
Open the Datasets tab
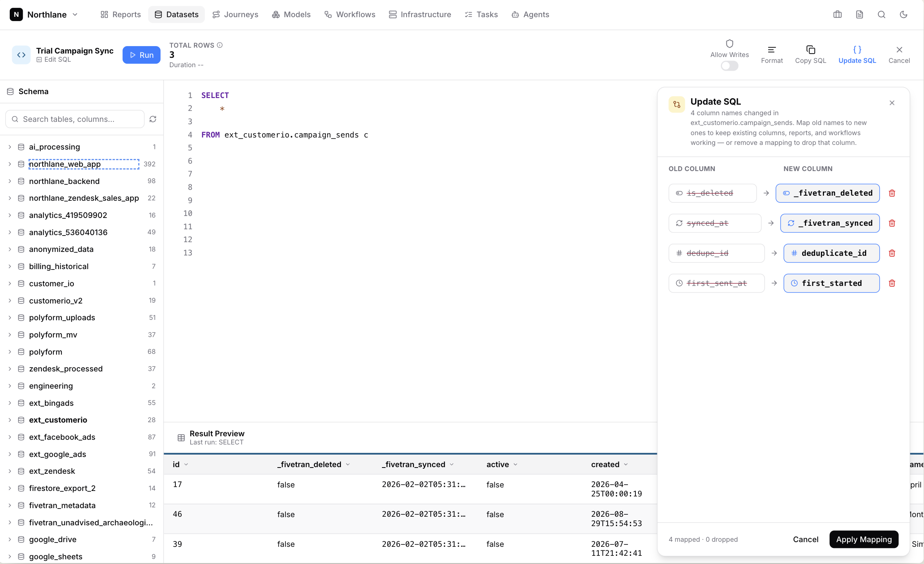[177, 14]
